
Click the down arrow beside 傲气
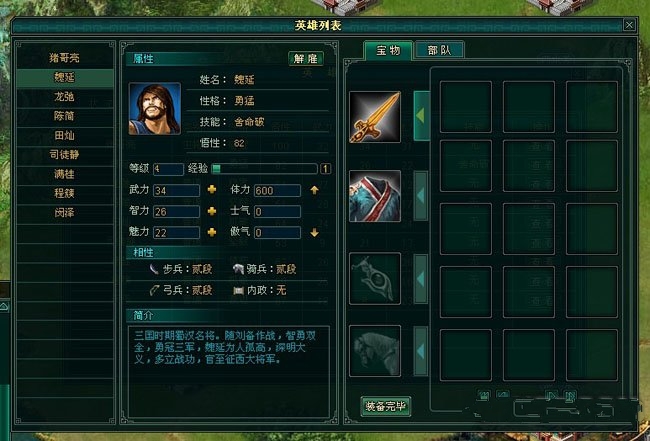coord(315,233)
